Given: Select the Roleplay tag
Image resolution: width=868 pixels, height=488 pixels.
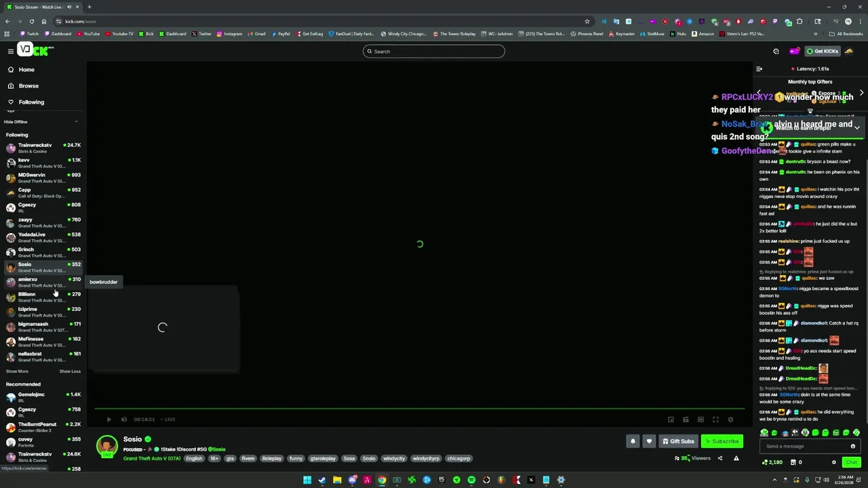Looking at the screenshot, I should pyautogui.click(x=272, y=458).
